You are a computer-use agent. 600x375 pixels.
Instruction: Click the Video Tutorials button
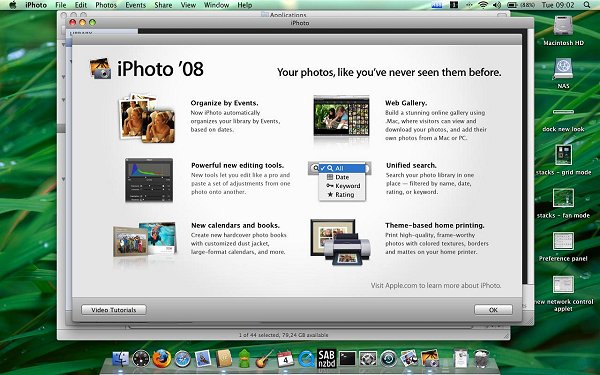[x=114, y=310]
